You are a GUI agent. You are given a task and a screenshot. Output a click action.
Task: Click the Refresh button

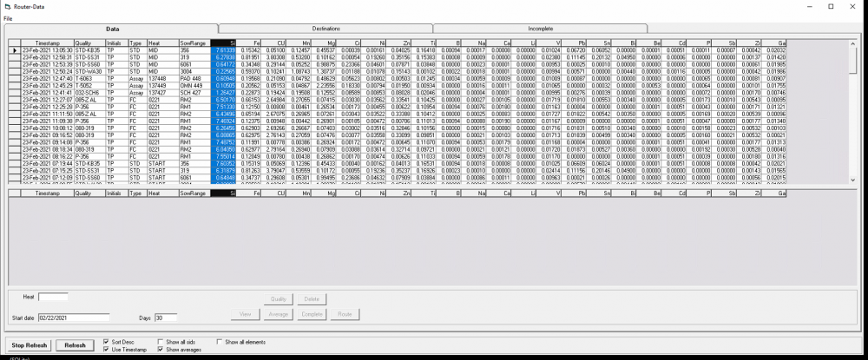(x=76, y=345)
